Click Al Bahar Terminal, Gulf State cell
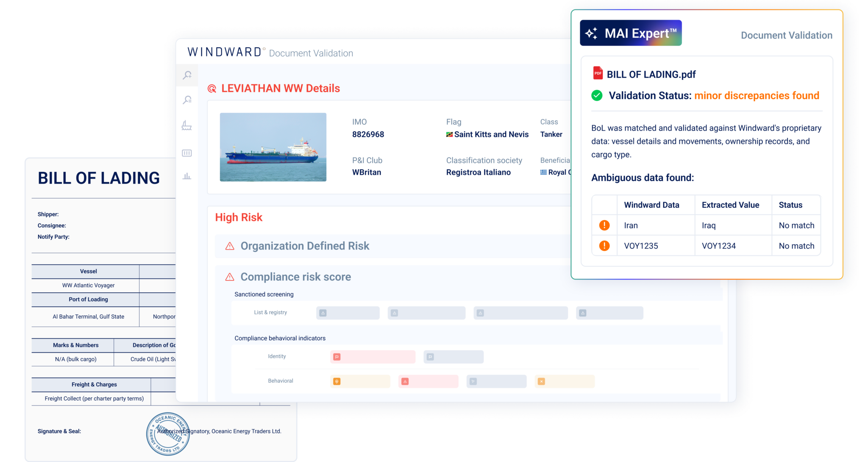 click(88, 316)
